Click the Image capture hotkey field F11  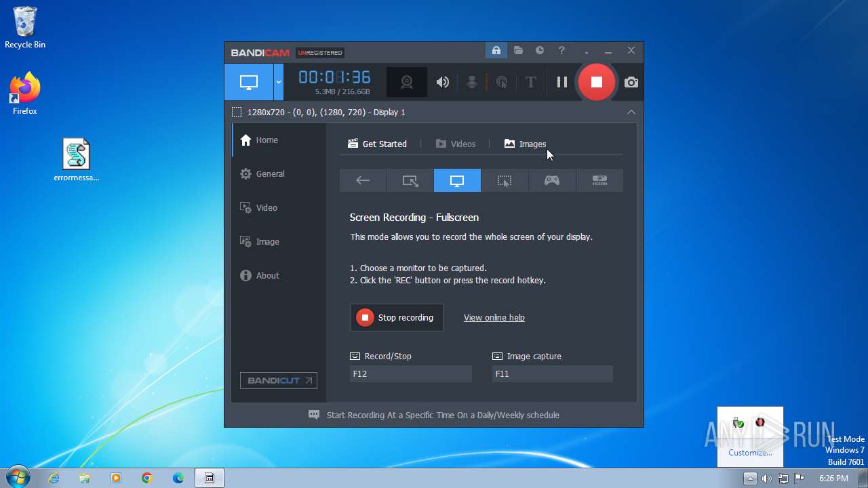click(x=553, y=373)
